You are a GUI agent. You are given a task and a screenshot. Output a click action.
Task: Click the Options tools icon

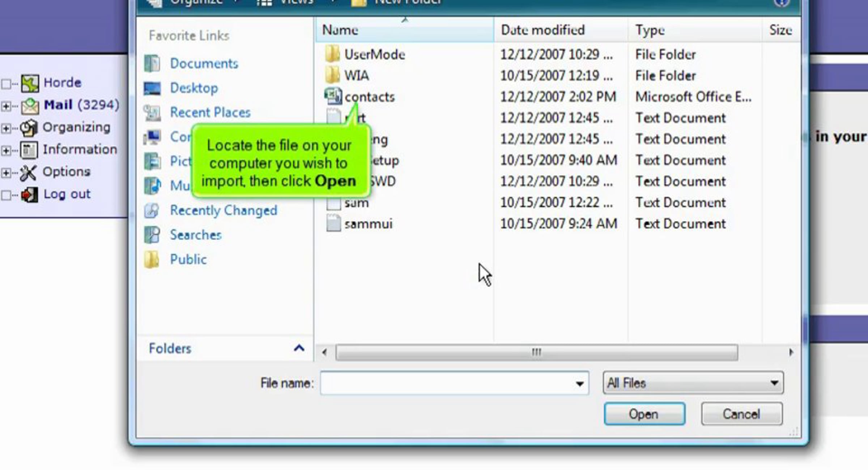tap(28, 172)
